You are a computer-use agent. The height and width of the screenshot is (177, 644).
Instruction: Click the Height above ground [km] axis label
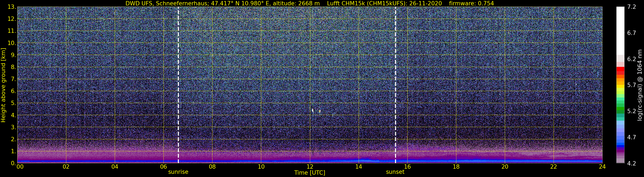pyautogui.click(x=3, y=85)
